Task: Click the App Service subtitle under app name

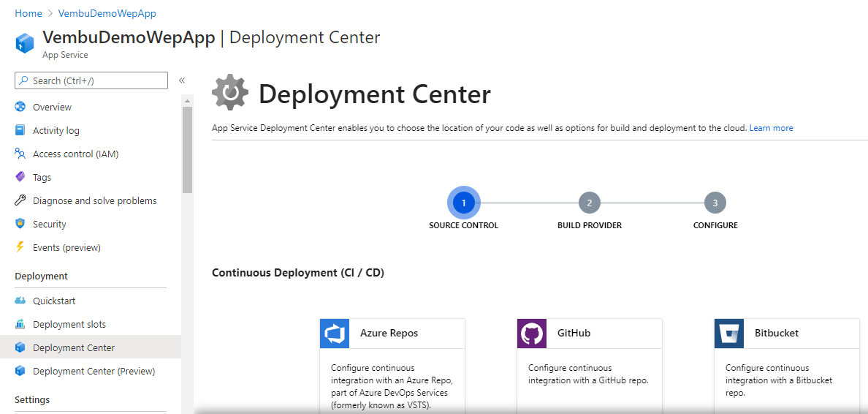Action: click(x=65, y=55)
